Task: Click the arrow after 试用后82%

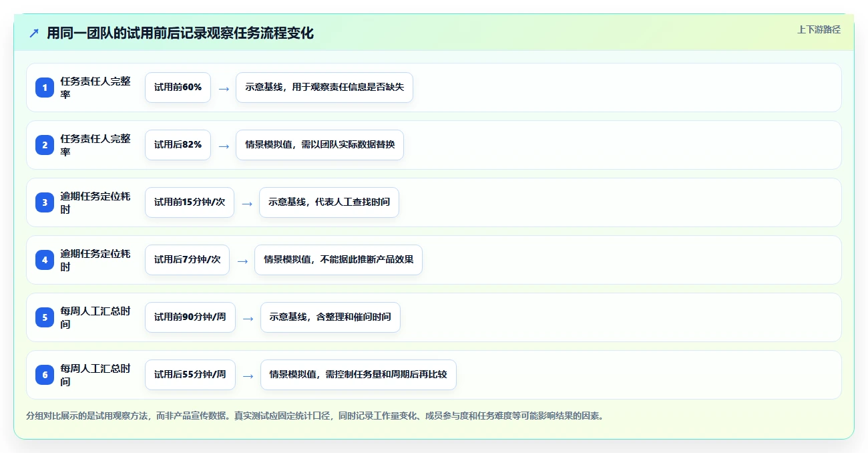Action: click(224, 146)
